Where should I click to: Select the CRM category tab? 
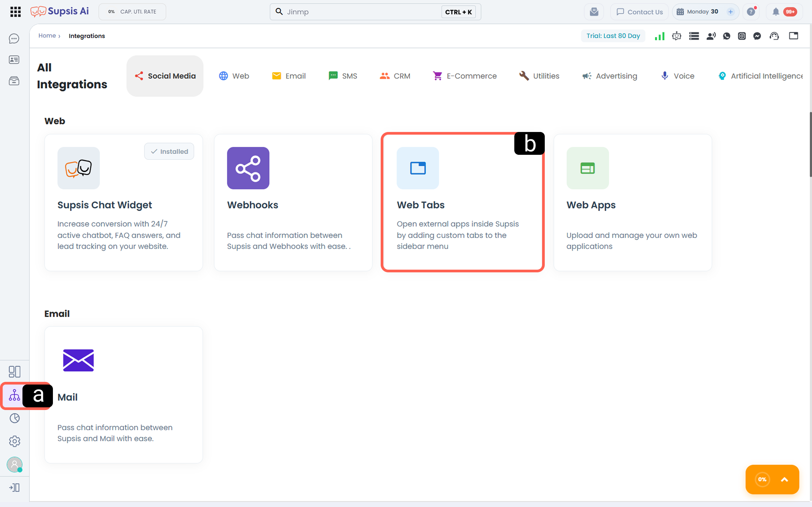[x=395, y=76]
